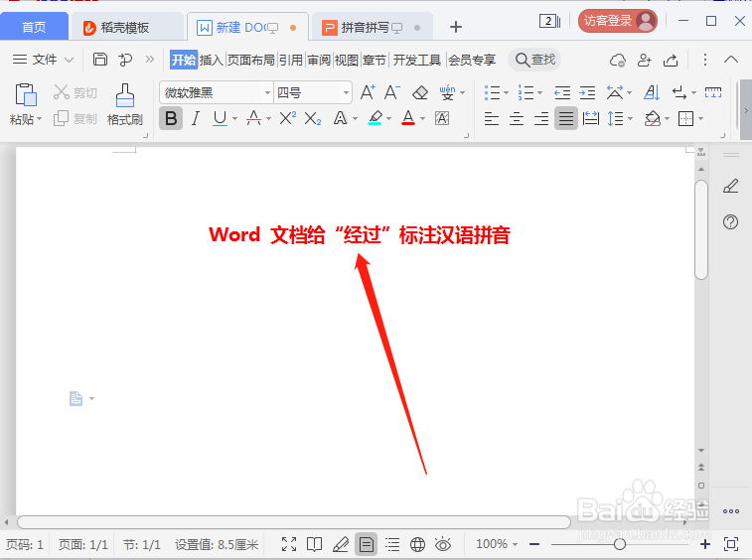Switch to the 审阅 ribbon tab

click(x=319, y=60)
